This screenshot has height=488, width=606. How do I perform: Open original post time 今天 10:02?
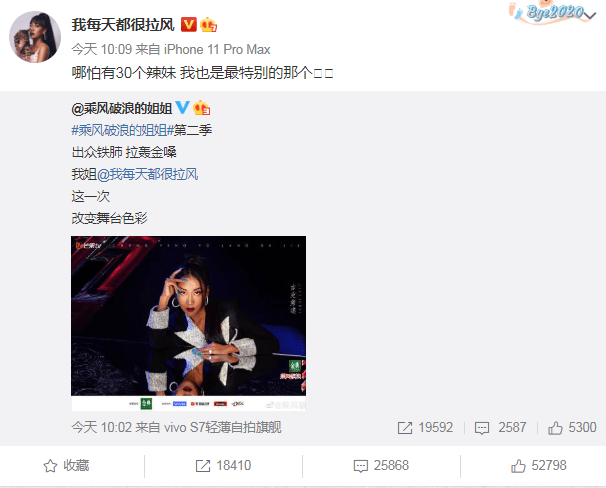[102, 427]
